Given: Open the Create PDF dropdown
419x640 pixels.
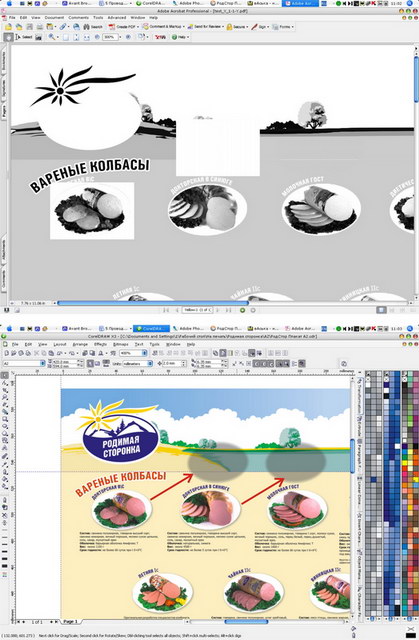Looking at the screenshot, I should coord(124,27).
